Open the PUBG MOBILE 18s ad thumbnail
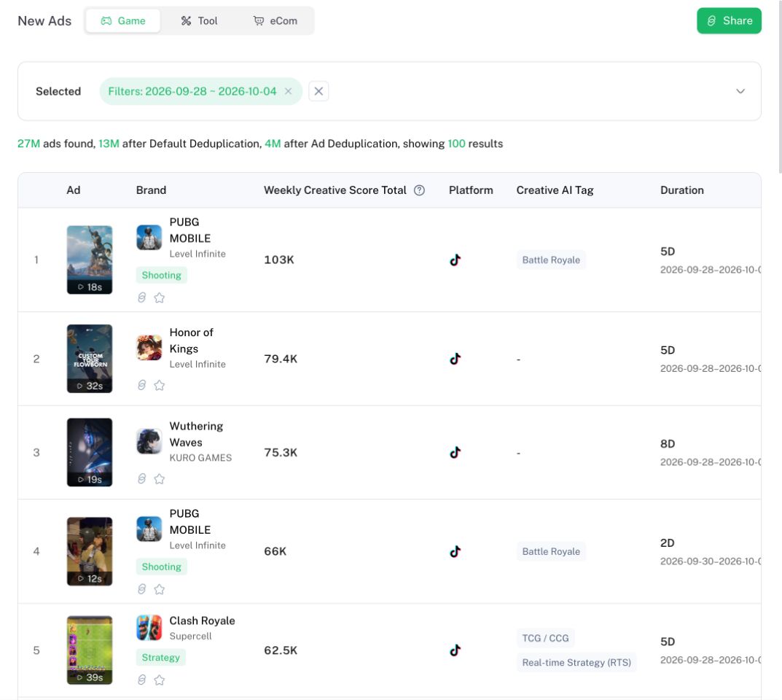This screenshot has height=700, width=782. 90,260
